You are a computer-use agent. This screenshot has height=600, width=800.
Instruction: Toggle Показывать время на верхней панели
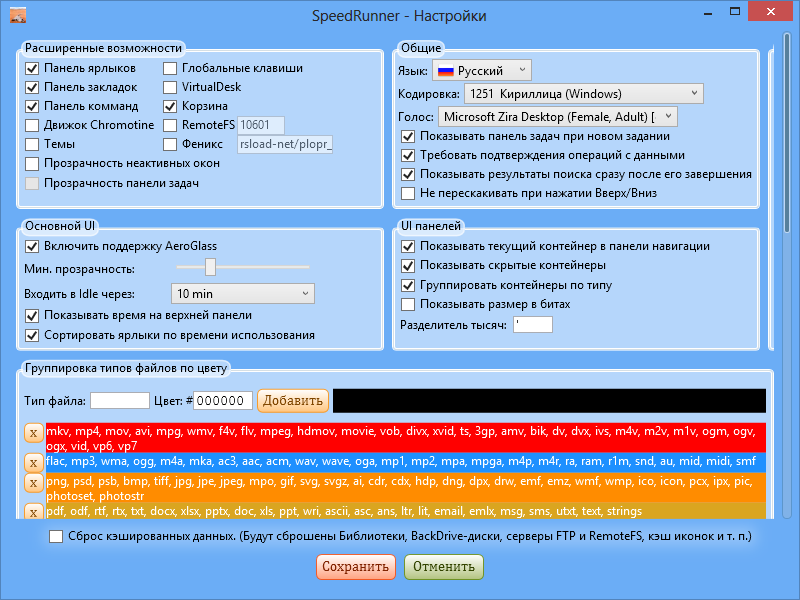click(x=32, y=316)
